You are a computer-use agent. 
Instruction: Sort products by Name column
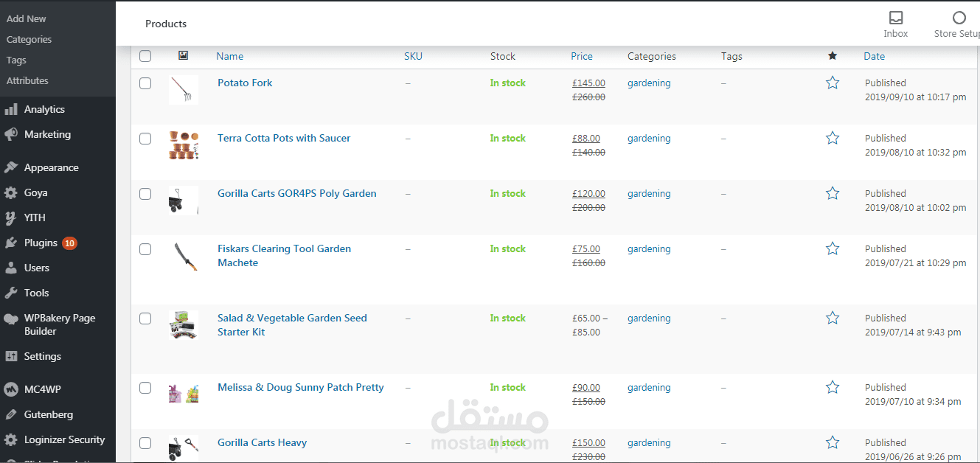tap(230, 56)
